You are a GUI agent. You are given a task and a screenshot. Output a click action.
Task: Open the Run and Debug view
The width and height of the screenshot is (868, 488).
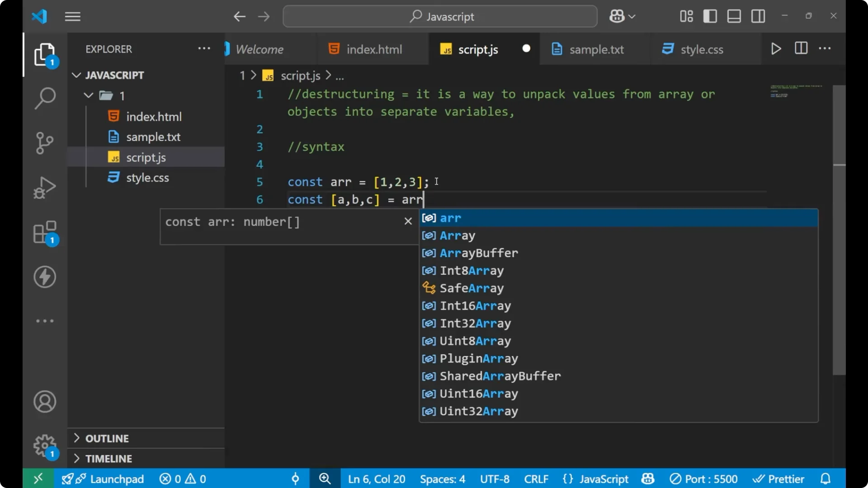tap(45, 187)
